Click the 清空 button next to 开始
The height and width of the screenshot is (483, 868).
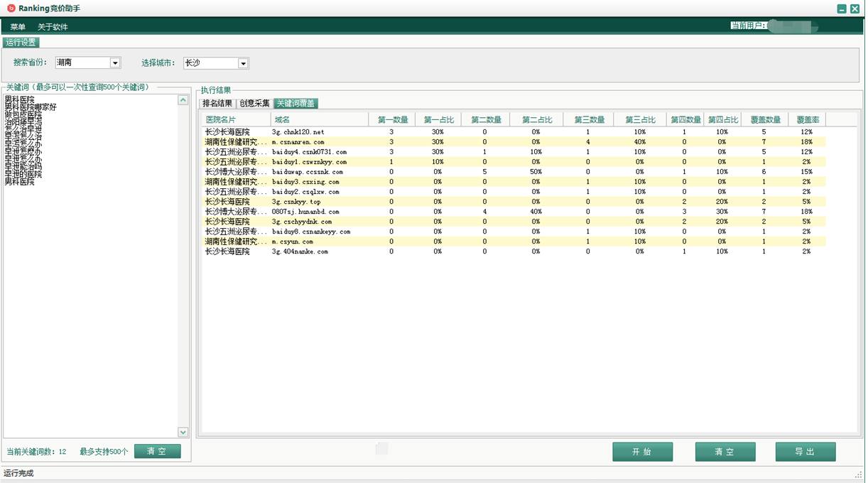tap(725, 452)
